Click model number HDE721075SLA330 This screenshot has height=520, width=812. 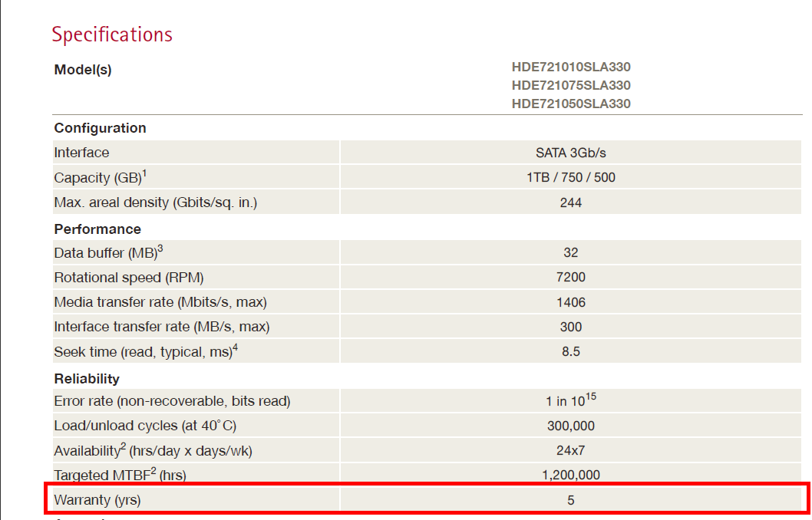coord(571,85)
